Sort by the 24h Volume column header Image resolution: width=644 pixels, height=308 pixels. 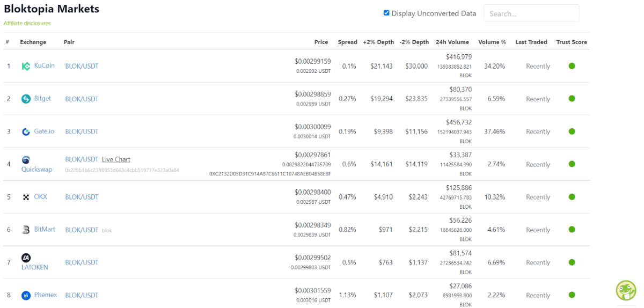(452, 42)
